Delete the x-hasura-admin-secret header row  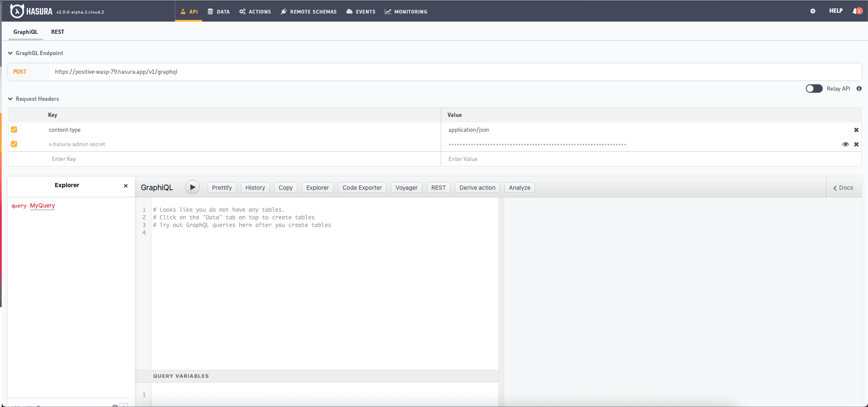pyautogui.click(x=856, y=144)
